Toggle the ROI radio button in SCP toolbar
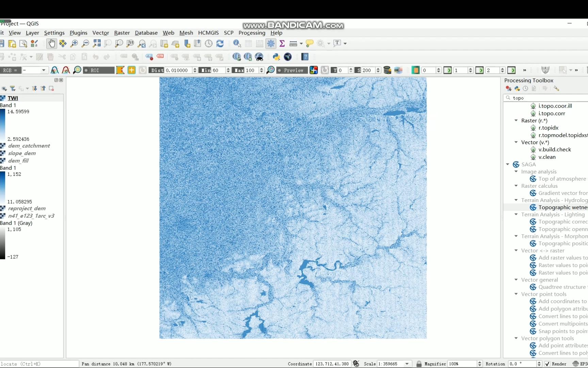This screenshot has height=368, width=588. tap(86, 70)
